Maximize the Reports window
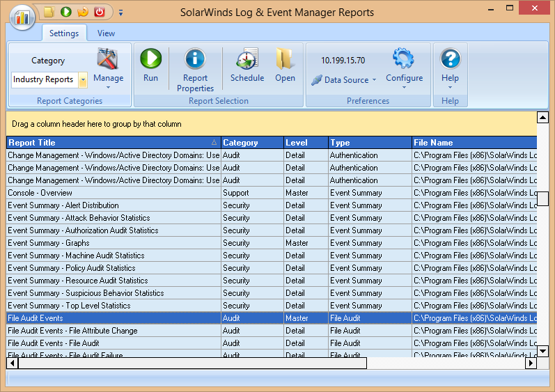555x392 pixels. 510,8
